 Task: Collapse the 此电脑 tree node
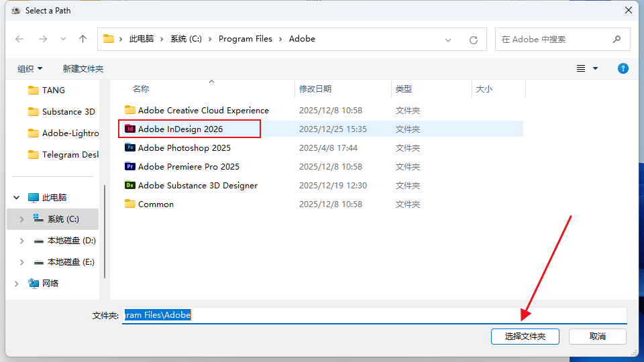pyautogui.click(x=16, y=197)
